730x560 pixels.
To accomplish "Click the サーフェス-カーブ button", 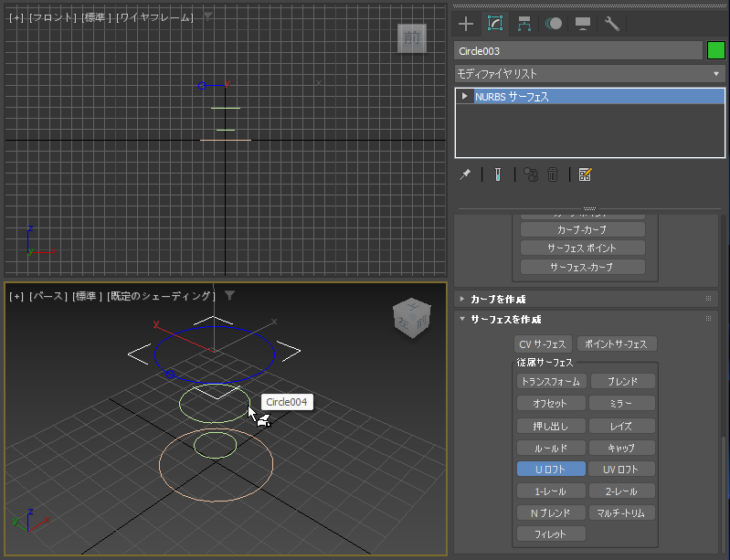I will pos(582,267).
